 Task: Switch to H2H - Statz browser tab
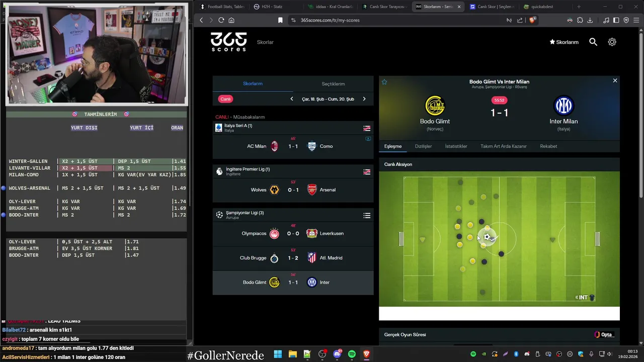pyautogui.click(x=276, y=7)
